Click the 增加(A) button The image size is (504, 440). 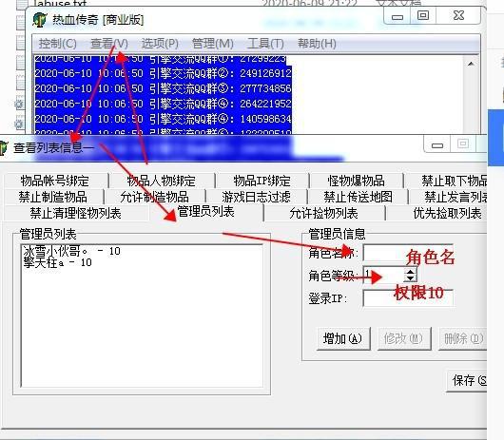tap(343, 338)
